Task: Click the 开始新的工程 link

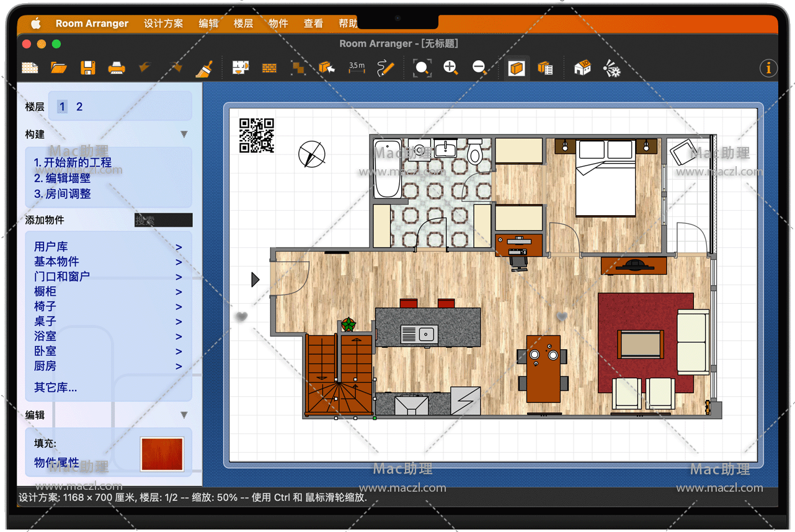Action: click(x=73, y=162)
